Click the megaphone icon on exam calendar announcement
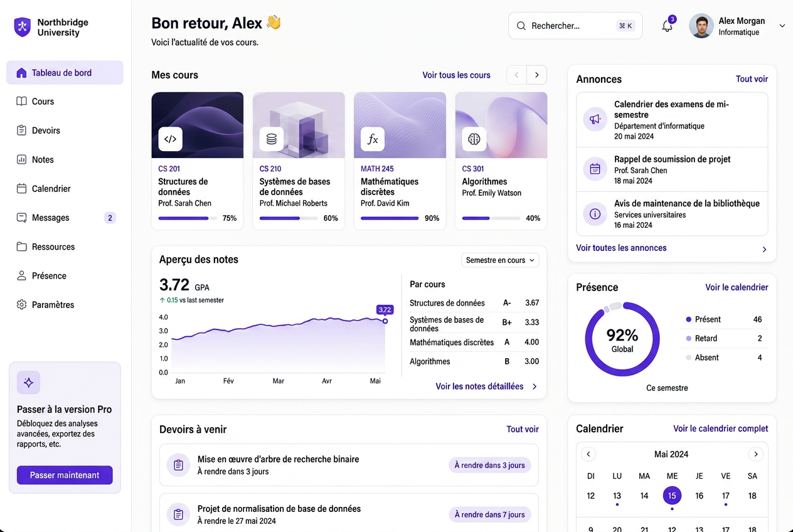Image resolution: width=793 pixels, height=532 pixels. coord(595,119)
